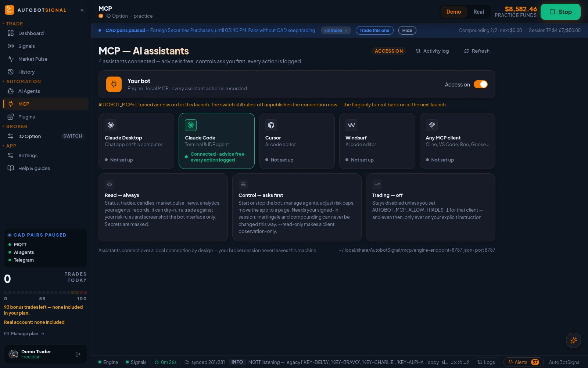This screenshot has width=588, height=368.
Task: Collapse the sidebar with the double chevron
Action: (82, 10)
